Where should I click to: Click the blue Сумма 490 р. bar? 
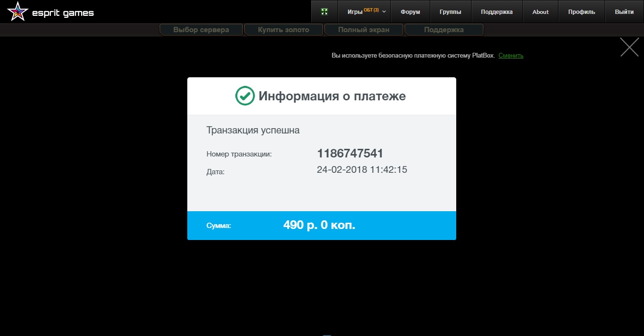pyautogui.click(x=321, y=225)
